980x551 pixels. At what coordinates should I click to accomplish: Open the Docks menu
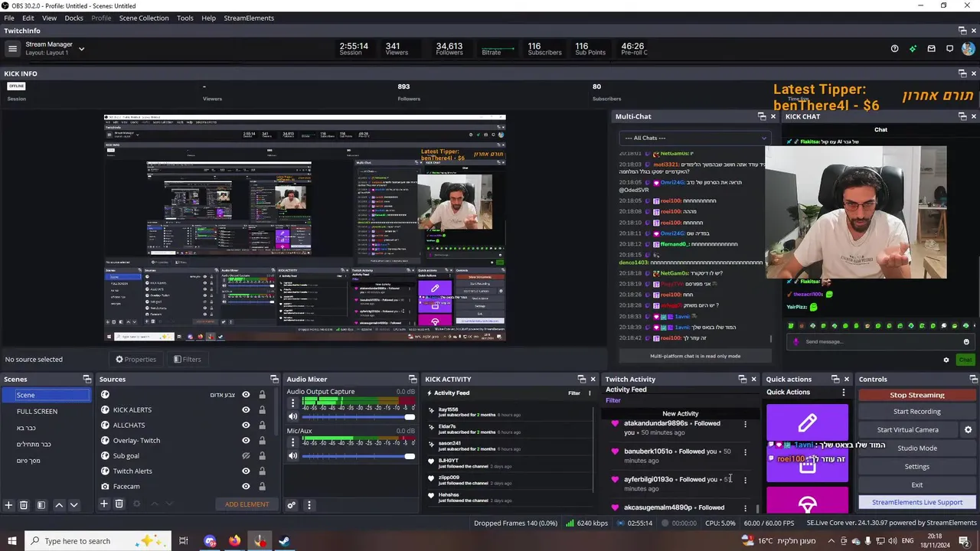tap(73, 18)
